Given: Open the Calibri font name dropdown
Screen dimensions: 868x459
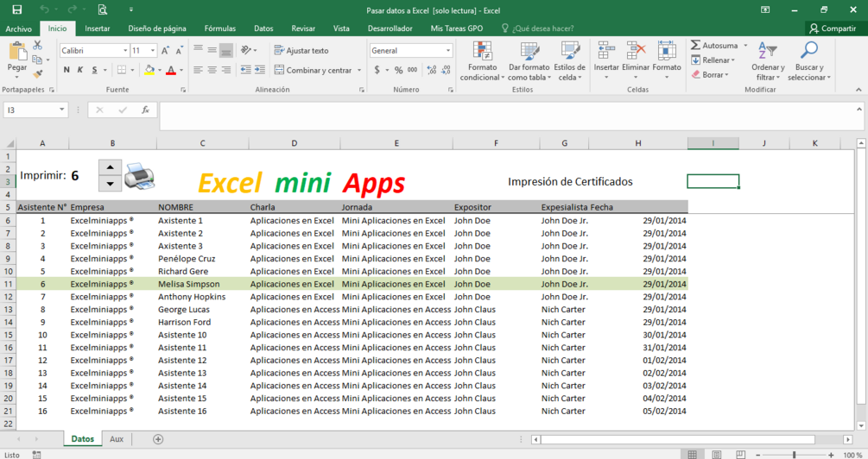Looking at the screenshot, I should pyautogui.click(x=125, y=50).
